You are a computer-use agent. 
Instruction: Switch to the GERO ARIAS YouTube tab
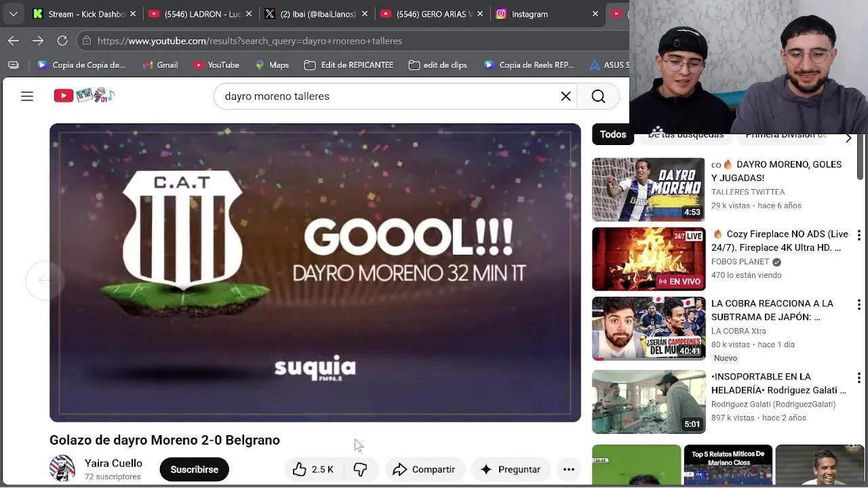coord(427,14)
